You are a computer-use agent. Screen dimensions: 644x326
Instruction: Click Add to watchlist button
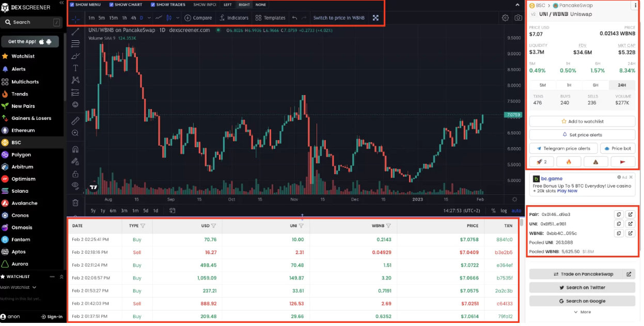point(582,121)
